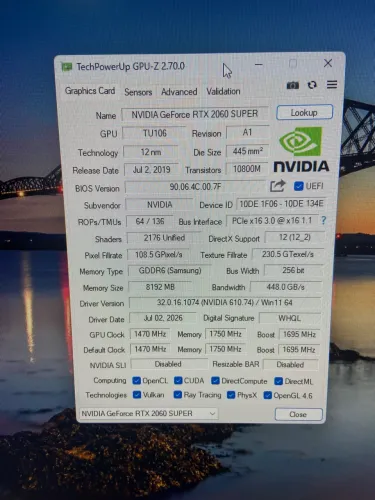The height and width of the screenshot is (500, 375).
Task: Toggle the DirectML checkbox
Action: tap(278, 381)
